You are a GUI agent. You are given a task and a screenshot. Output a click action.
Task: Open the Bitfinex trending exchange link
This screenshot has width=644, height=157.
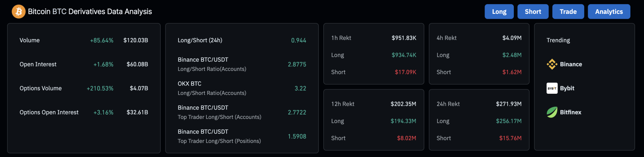click(x=570, y=112)
